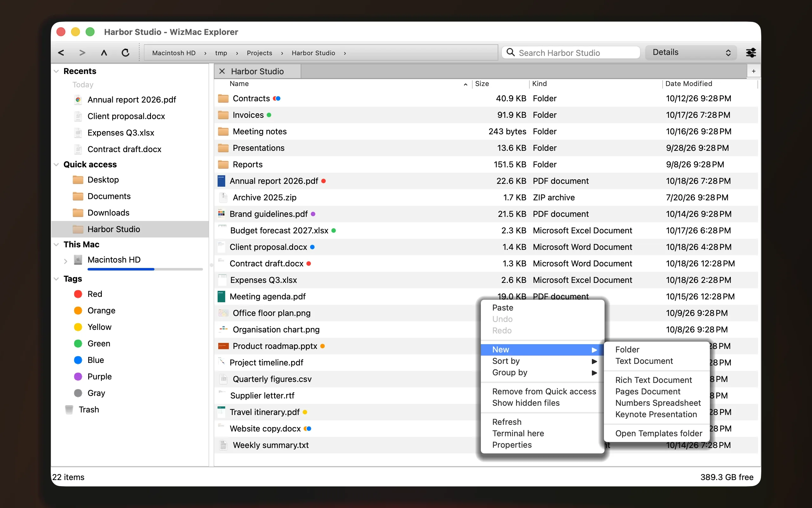812x508 pixels.
Task: Click the Meeting agenda.pdf file icon
Action: pos(221,297)
